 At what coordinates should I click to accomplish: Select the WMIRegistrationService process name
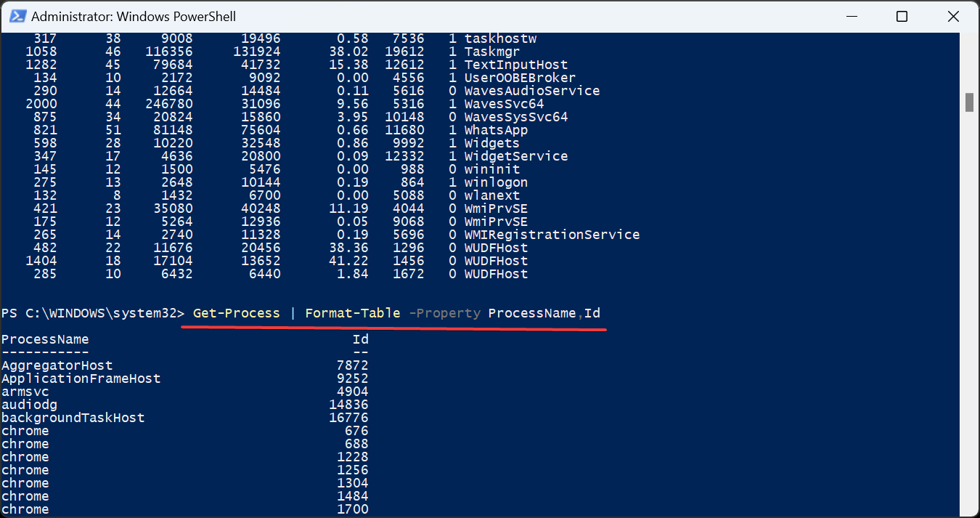(552, 235)
